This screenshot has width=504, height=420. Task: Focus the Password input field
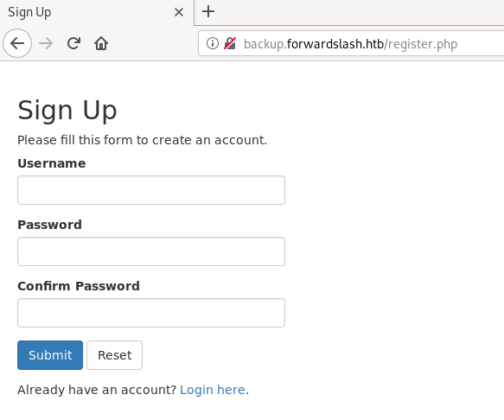coord(151,251)
